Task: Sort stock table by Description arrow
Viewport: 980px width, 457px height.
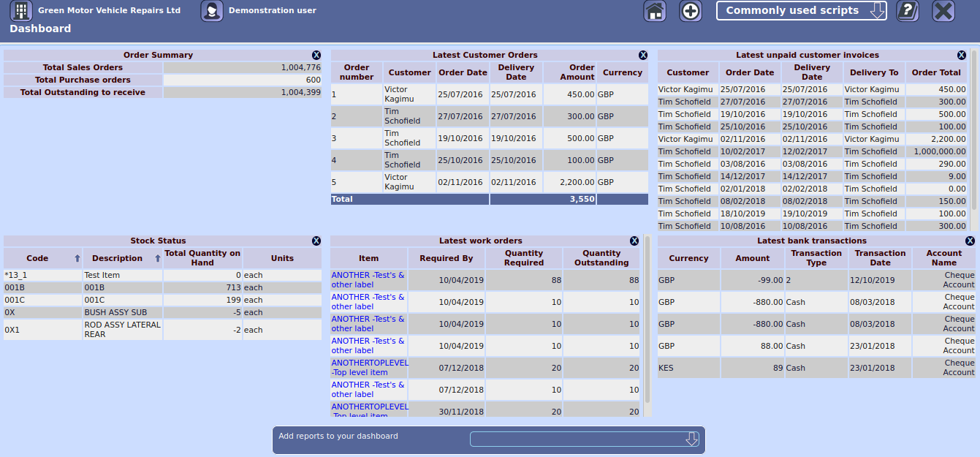Action: pyautogui.click(x=157, y=258)
